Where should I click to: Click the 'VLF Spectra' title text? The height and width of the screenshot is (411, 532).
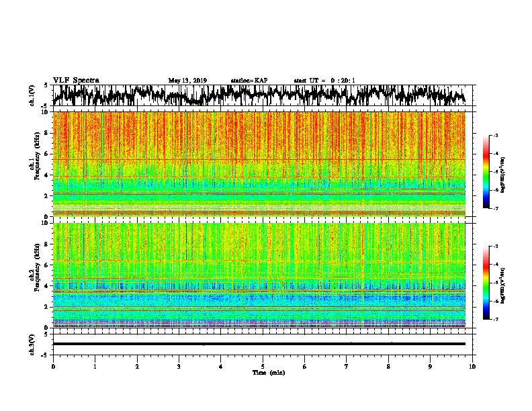pyautogui.click(x=76, y=81)
